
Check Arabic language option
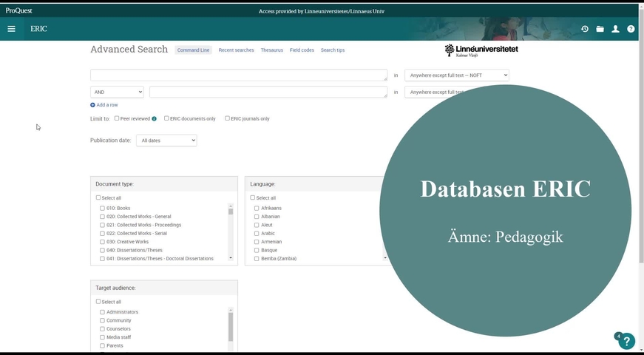coord(257,234)
